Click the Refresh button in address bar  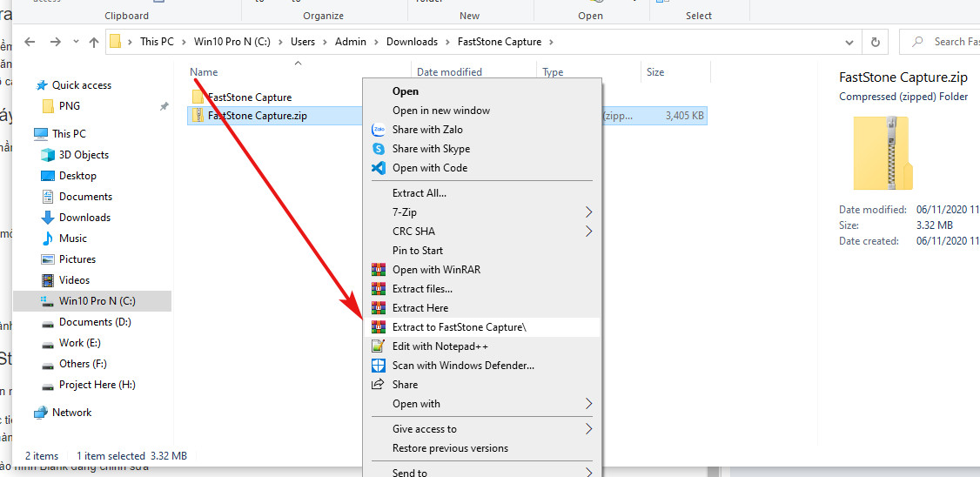coord(875,42)
